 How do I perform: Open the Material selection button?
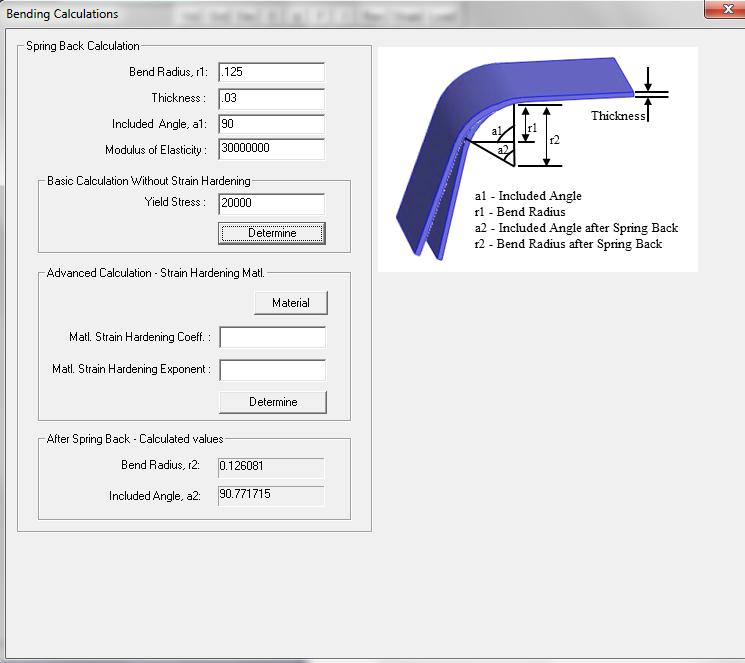coord(290,303)
